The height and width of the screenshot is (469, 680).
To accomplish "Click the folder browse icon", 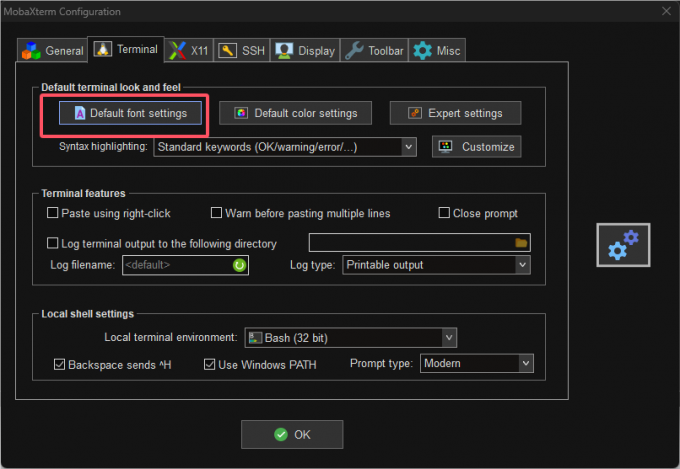I will pos(521,243).
